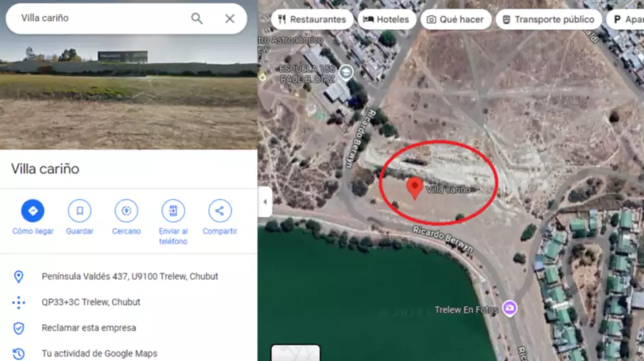Filter the map by Restaurantes
Screen dimensions: 644x361
tap(312, 19)
